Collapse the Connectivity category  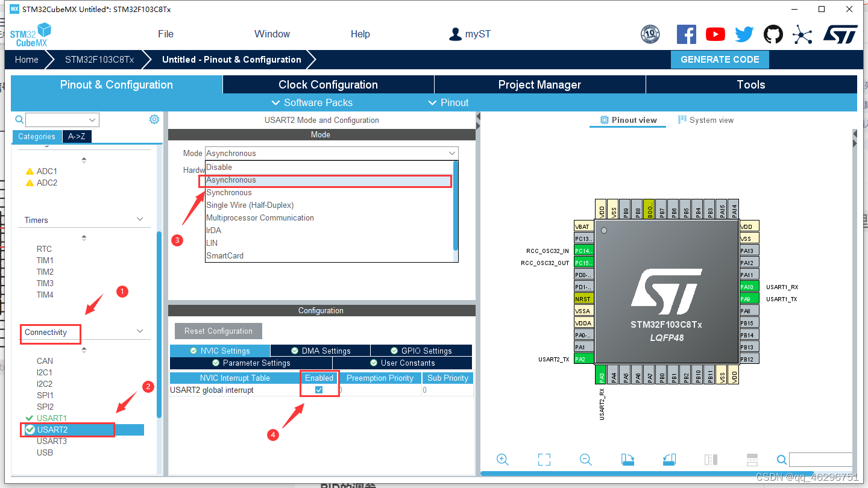point(139,331)
